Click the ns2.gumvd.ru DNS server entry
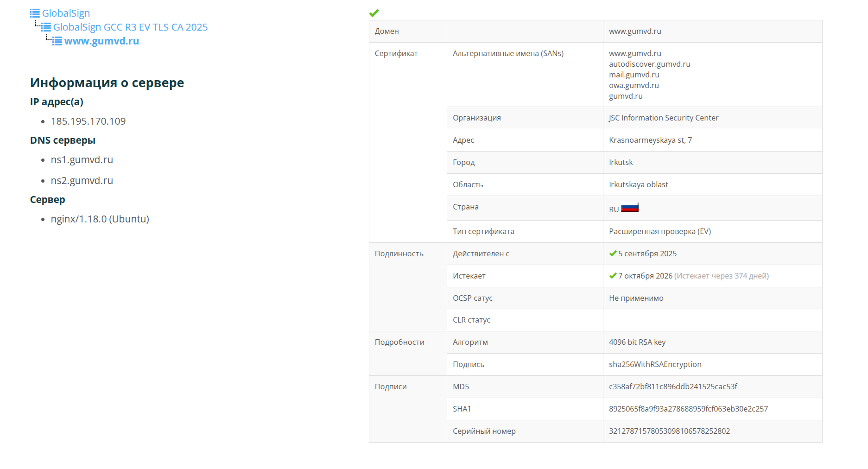 pos(82,181)
